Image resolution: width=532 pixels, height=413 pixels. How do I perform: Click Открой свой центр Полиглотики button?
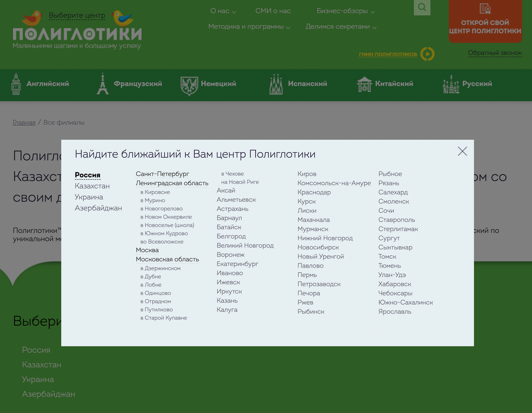(x=485, y=21)
